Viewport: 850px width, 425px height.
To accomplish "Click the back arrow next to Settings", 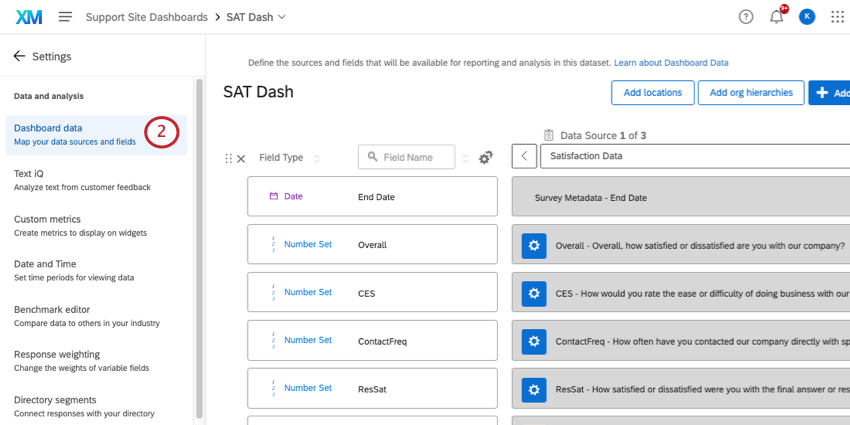I will pyautogui.click(x=19, y=56).
